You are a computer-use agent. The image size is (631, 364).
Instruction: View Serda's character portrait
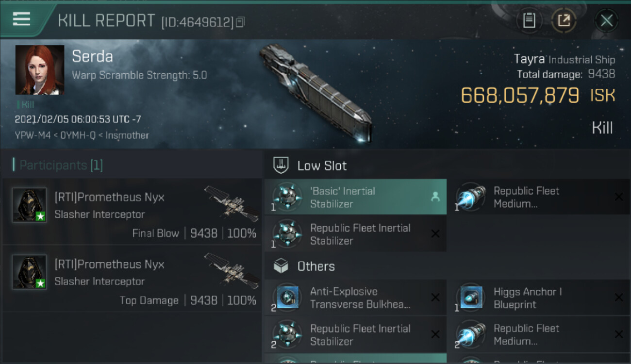(x=40, y=70)
